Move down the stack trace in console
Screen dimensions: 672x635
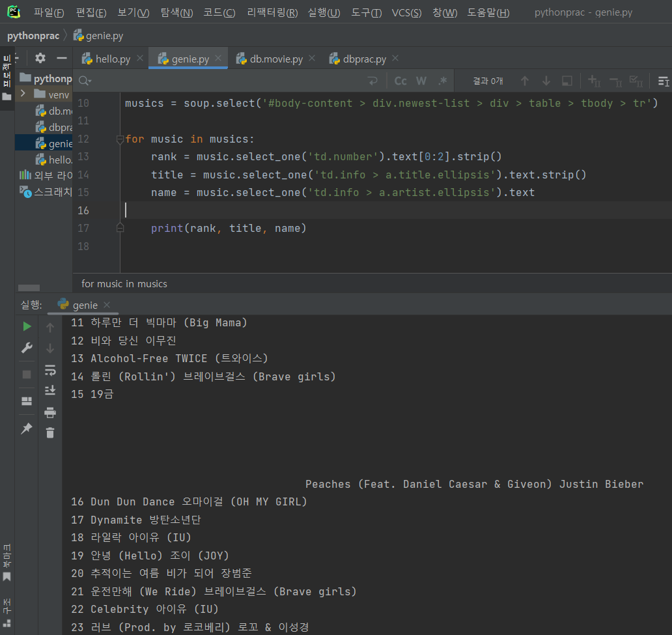pos(50,348)
